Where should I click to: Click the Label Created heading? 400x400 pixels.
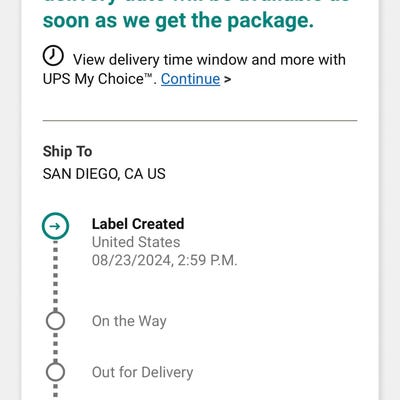point(138,224)
